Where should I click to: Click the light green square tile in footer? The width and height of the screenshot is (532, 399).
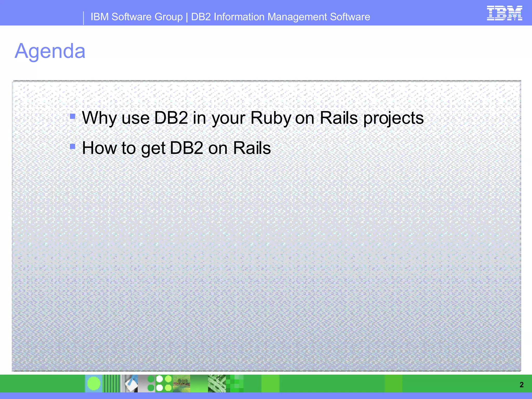click(x=270, y=383)
